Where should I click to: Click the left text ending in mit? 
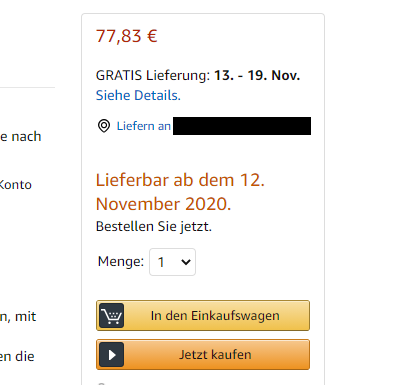coord(18,317)
